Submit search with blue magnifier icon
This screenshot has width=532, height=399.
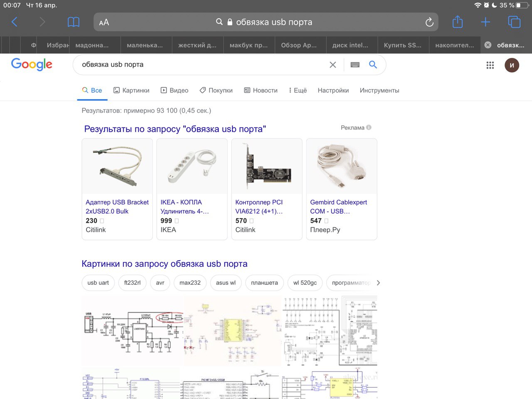(373, 64)
